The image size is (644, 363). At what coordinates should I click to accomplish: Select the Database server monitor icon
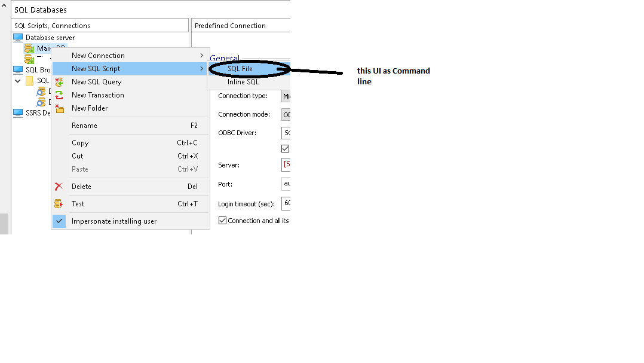pyautogui.click(x=18, y=38)
